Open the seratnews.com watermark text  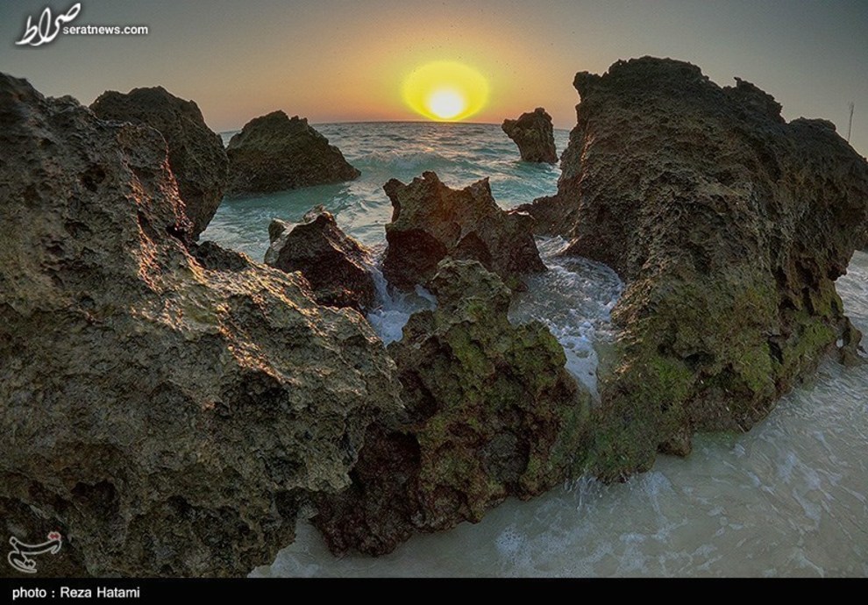coord(117,30)
